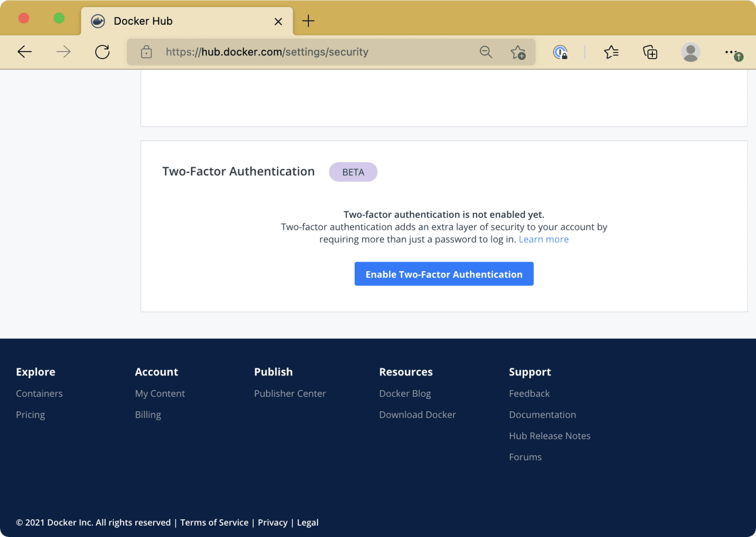Open the Learn more link
756x537 pixels.
(x=543, y=240)
